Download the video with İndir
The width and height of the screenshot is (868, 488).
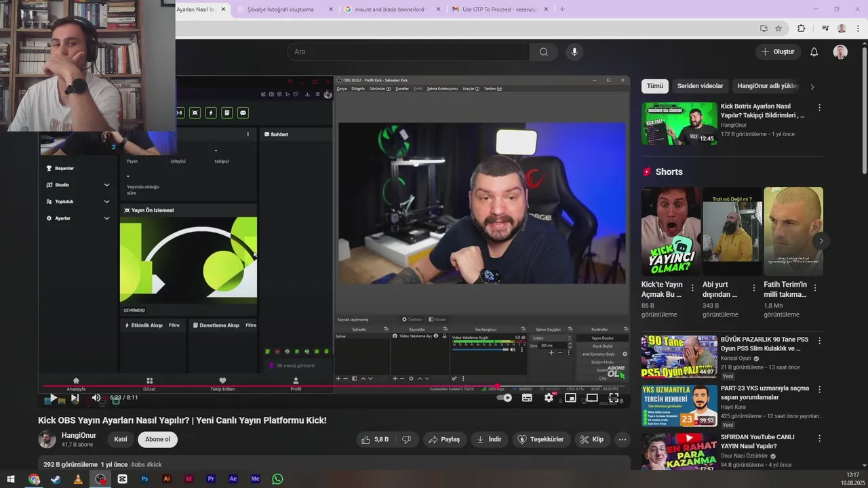tap(489, 439)
